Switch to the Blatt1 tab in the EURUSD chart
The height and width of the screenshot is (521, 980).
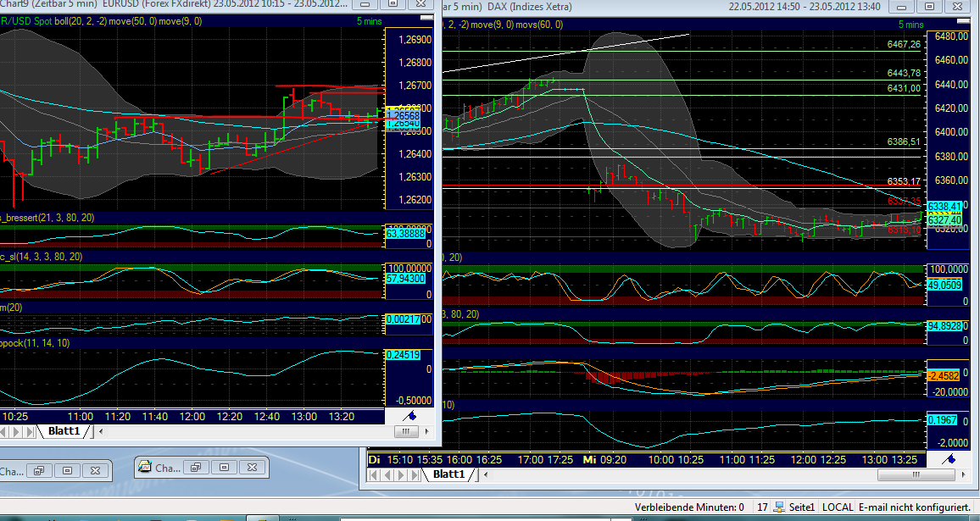point(64,431)
